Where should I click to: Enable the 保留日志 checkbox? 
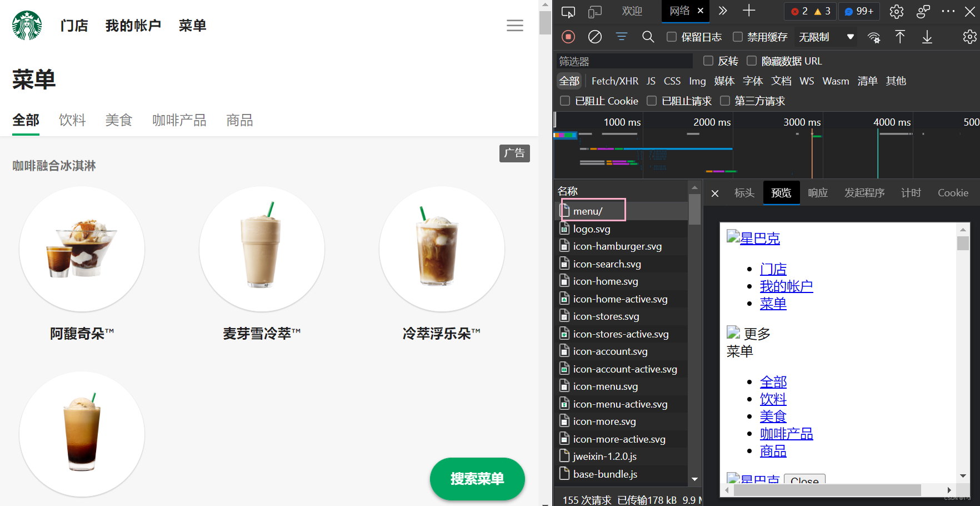[x=671, y=37]
